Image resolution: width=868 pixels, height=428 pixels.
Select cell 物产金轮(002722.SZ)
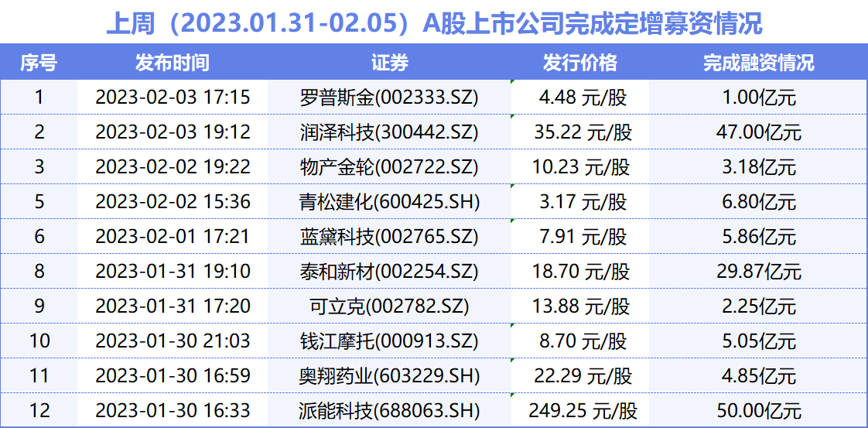[x=389, y=166]
